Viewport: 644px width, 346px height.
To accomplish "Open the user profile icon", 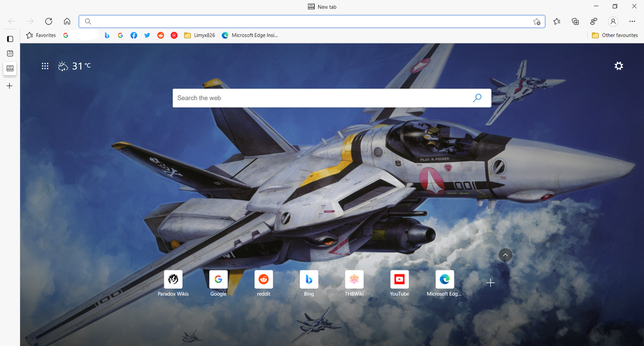I will tap(613, 21).
